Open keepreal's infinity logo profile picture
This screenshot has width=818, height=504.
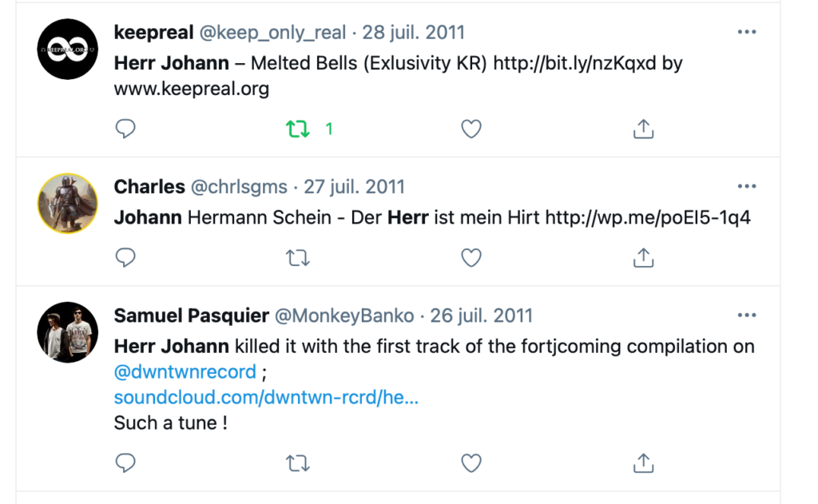coord(67,49)
